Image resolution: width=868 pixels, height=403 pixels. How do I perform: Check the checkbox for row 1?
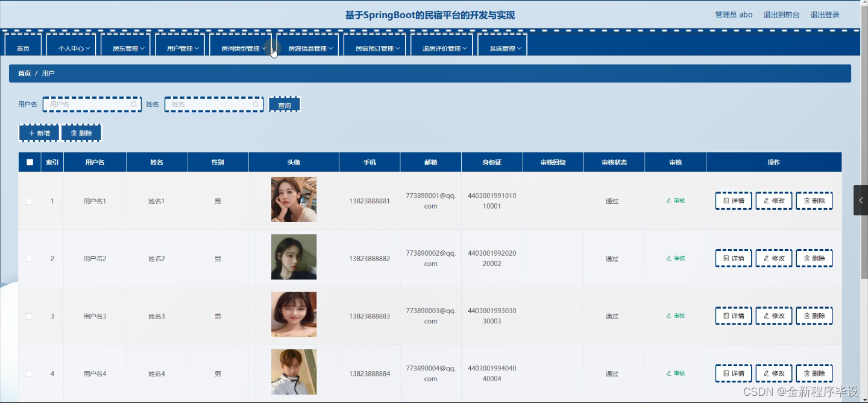pyautogui.click(x=29, y=200)
